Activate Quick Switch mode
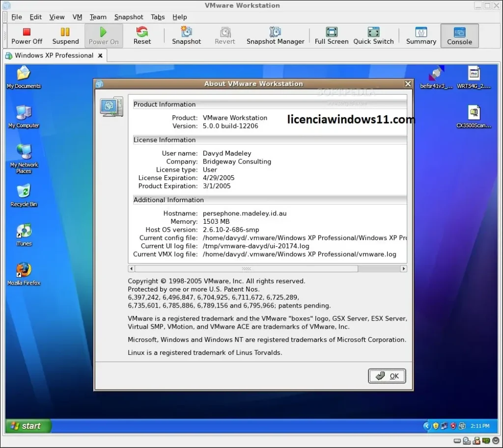This screenshot has width=503, height=448. [373, 36]
